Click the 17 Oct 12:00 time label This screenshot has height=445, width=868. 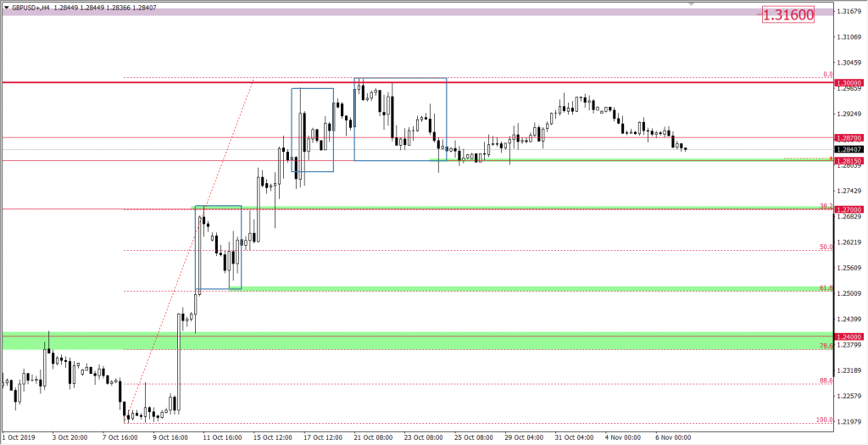pos(323,437)
